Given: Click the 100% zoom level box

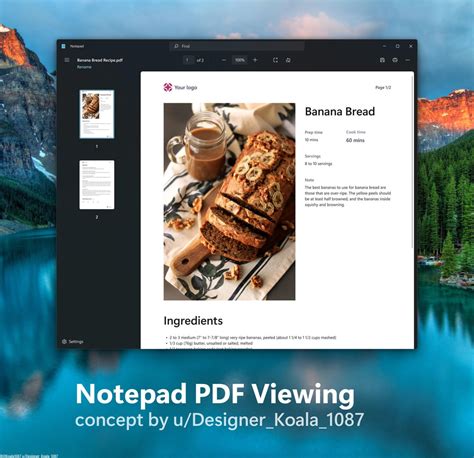Looking at the screenshot, I should [240, 60].
